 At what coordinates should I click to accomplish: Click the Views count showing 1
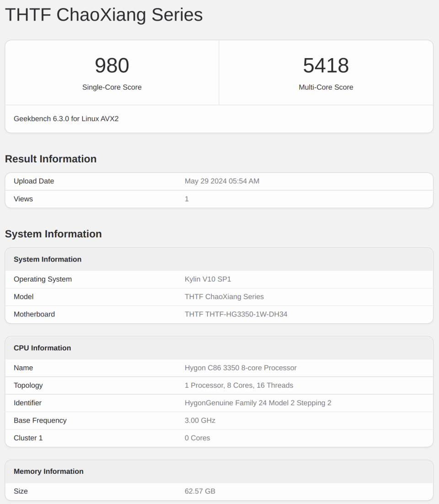pyautogui.click(x=186, y=198)
